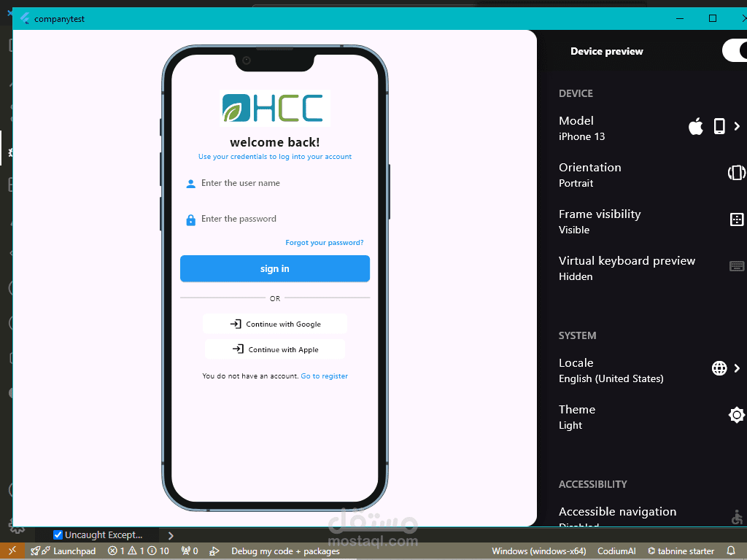Screen dimensions: 747x560
Task: Maximize the companytest window
Action: coord(713,18)
